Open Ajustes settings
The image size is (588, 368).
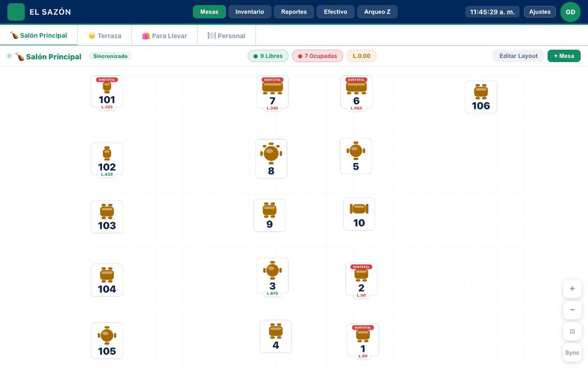[x=540, y=12]
